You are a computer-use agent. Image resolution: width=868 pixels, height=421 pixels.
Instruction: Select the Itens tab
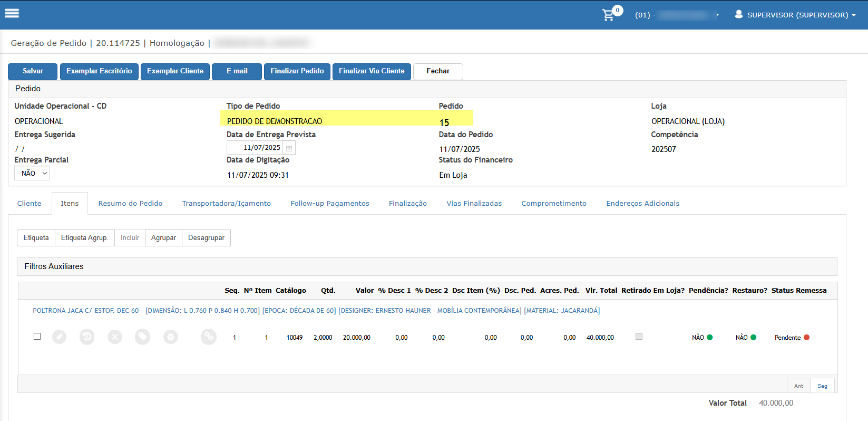tap(70, 203)
